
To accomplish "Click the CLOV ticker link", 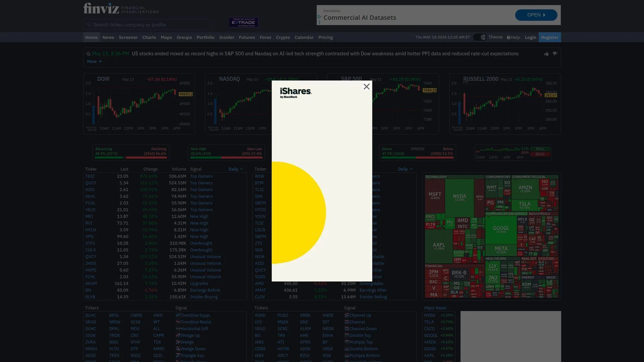I will (260, 297).
